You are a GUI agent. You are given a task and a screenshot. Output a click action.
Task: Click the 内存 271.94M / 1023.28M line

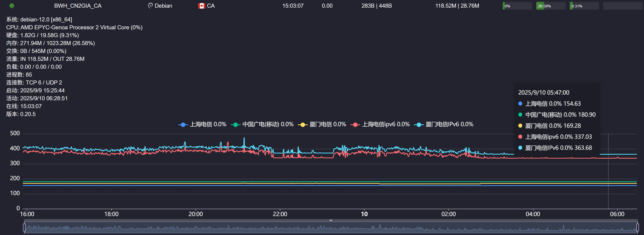[51, 43]
